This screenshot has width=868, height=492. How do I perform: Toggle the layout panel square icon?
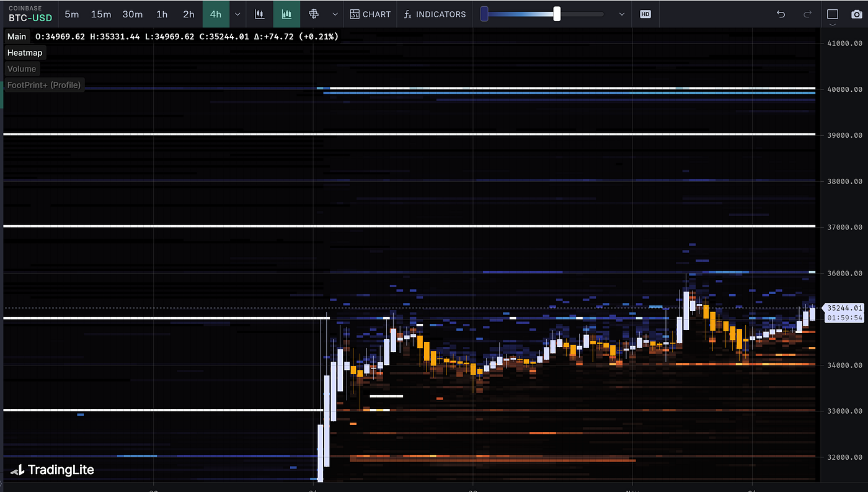pos(832,14)
